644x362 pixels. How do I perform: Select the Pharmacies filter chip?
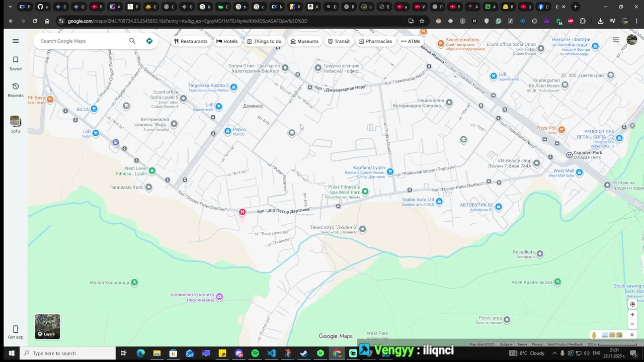(x=375, y=41)
